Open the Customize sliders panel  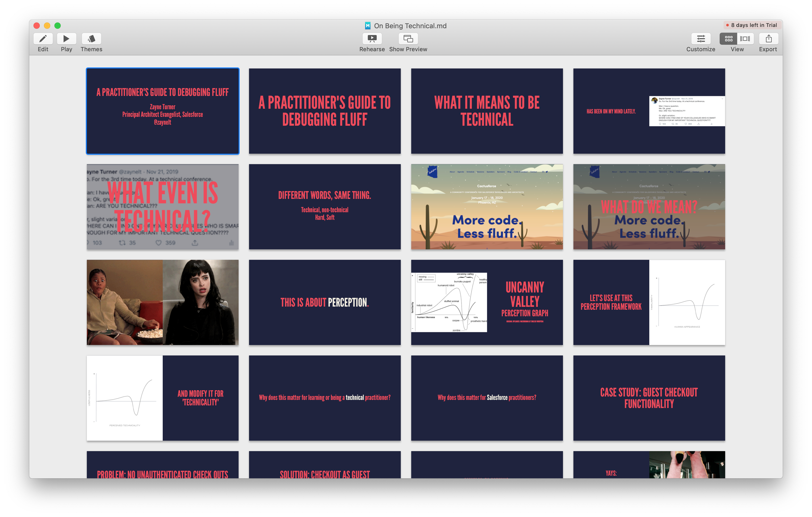tap(701, 39)
